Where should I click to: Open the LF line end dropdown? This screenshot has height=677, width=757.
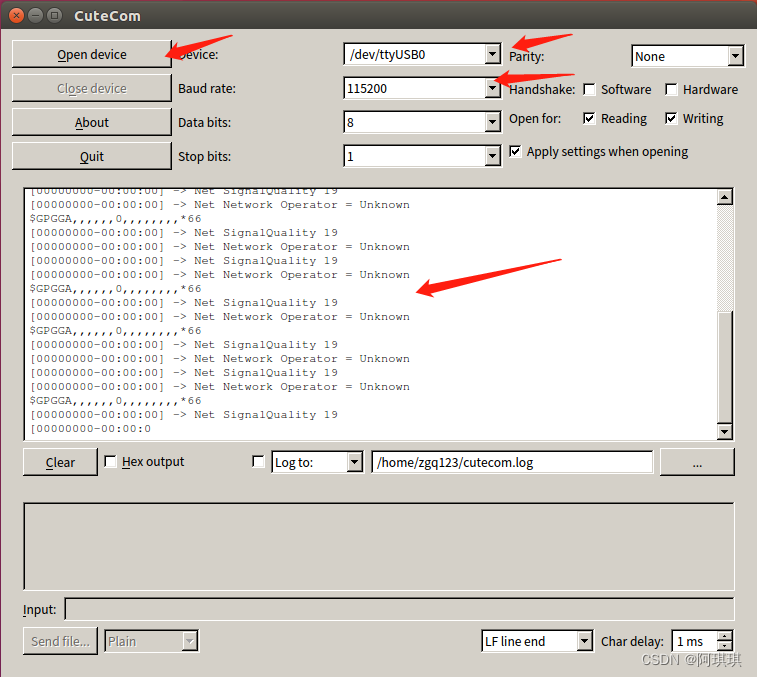pyautogui.click(x=585, y=641)
